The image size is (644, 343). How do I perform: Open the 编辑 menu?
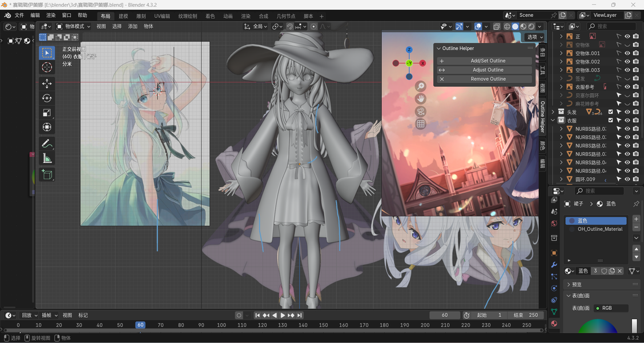click(x=35, y=15)
